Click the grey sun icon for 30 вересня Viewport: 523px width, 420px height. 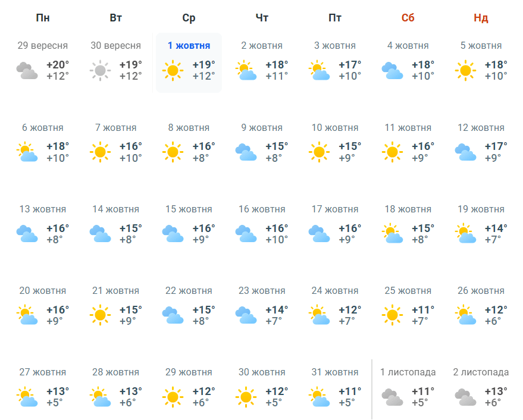coord(100,71)
